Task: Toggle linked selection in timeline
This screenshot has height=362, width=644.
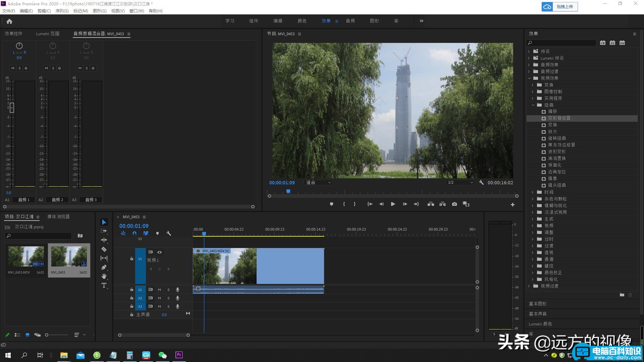Action: point(146,233)
